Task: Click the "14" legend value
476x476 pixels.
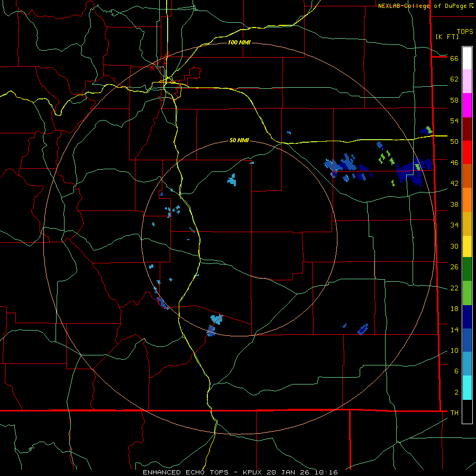Action: (454, 329)
